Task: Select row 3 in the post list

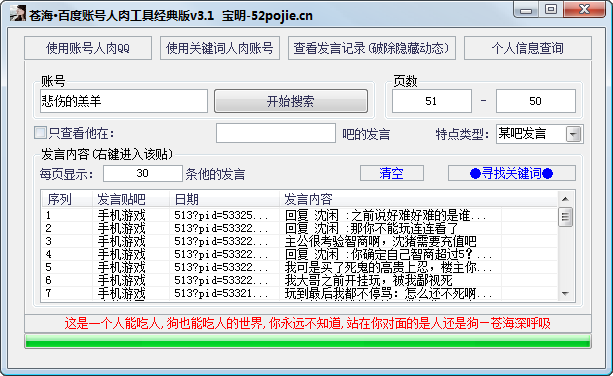Action: (299, 241)
